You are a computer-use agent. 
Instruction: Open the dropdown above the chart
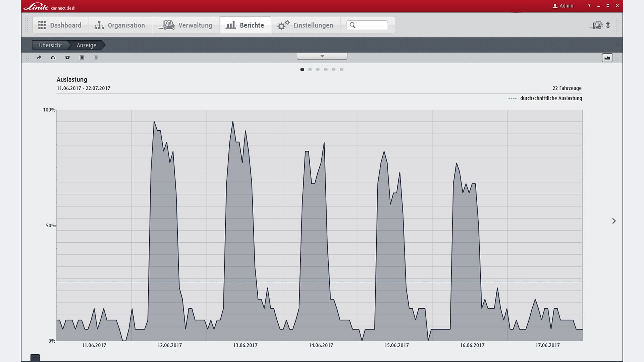[x=322, y=56]
